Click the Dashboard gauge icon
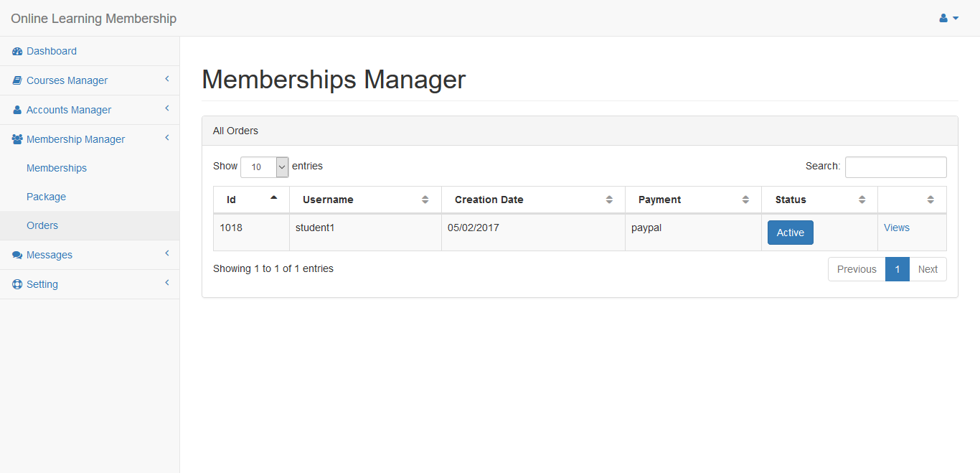The width and height of the screenshot is (980, 473). coord(17,52)
